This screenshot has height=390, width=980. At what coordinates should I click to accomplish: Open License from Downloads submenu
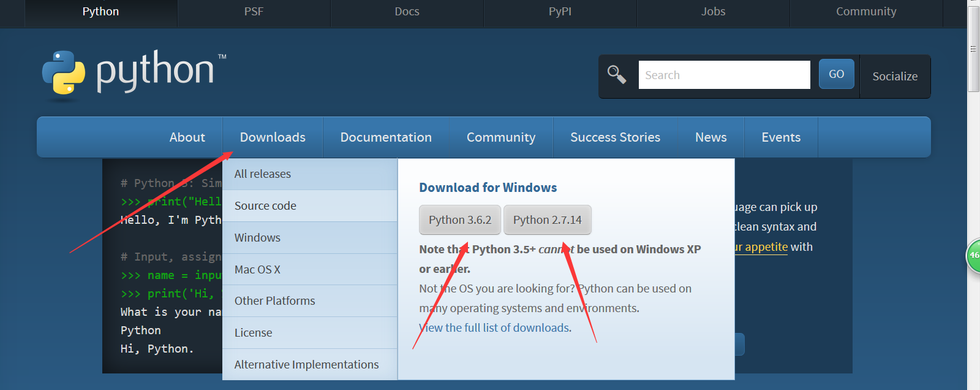[310, 333]
